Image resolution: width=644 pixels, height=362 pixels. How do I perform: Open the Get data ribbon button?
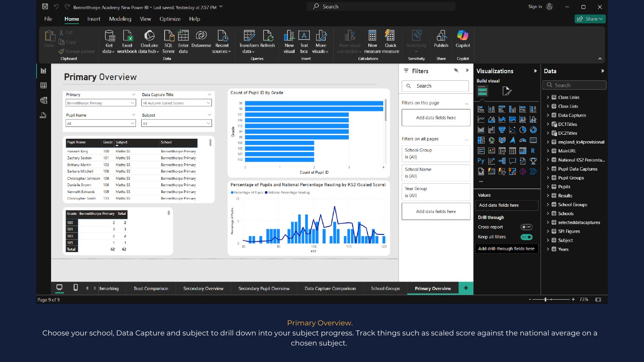point(109,41)
